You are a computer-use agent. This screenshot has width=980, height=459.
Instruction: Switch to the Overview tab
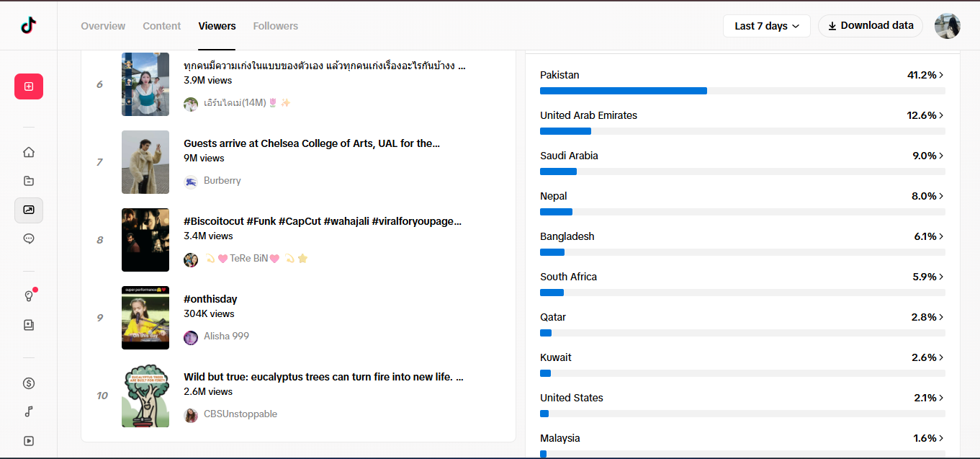(x=103, y=26)
